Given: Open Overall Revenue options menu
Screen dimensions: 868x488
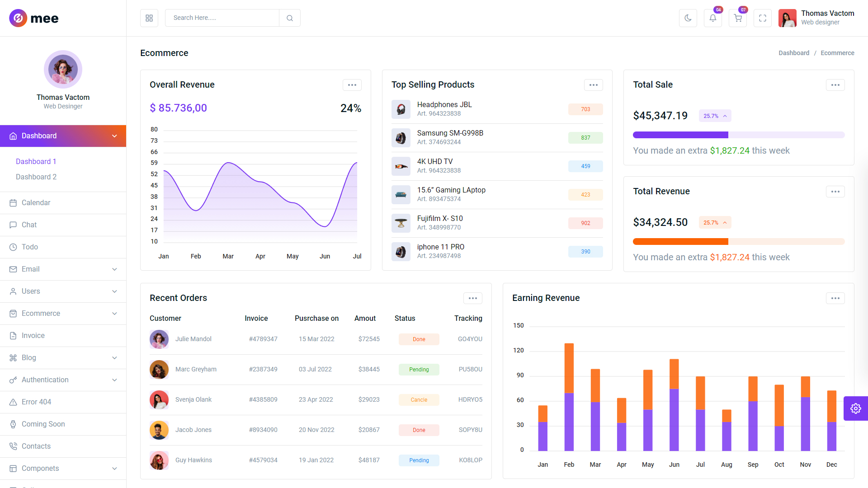Looking at the screenshot, I should pos(352,85).
